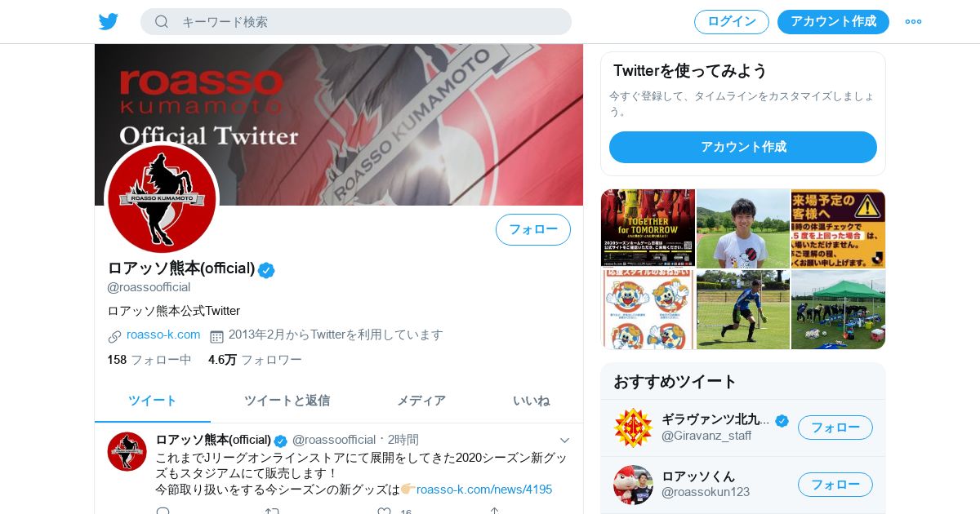980x514 pixels.
Task: Open the いいね tab
Action: (531, 401)
